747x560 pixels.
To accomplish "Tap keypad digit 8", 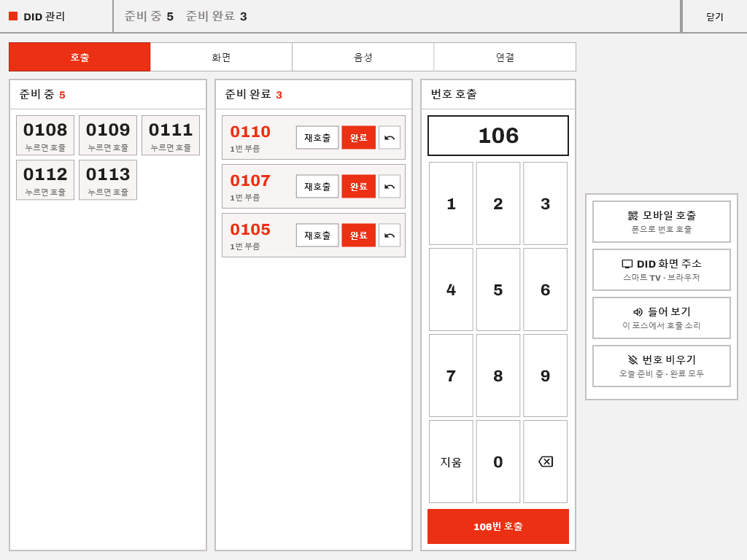I will click(x=498, y=376).
